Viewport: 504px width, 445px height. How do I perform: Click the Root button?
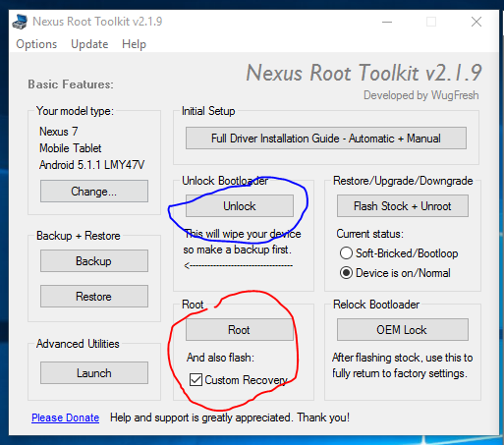click(x=240, y=330)
